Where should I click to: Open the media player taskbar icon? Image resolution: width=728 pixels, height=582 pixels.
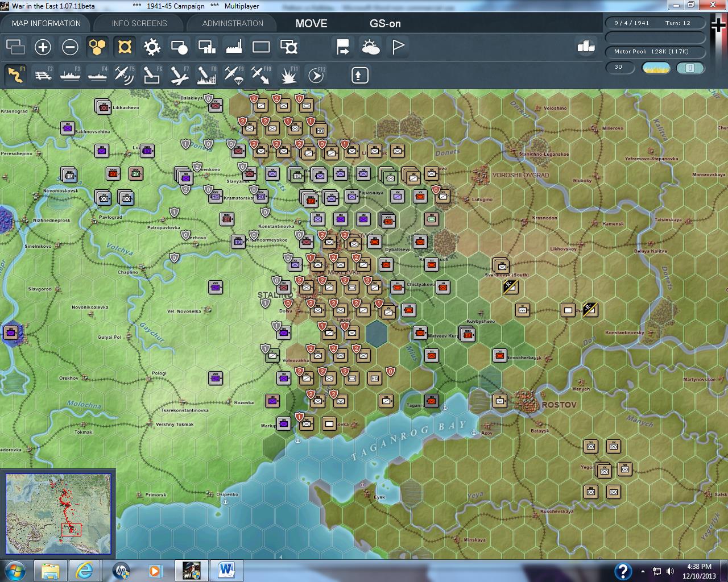pos(155,570)
